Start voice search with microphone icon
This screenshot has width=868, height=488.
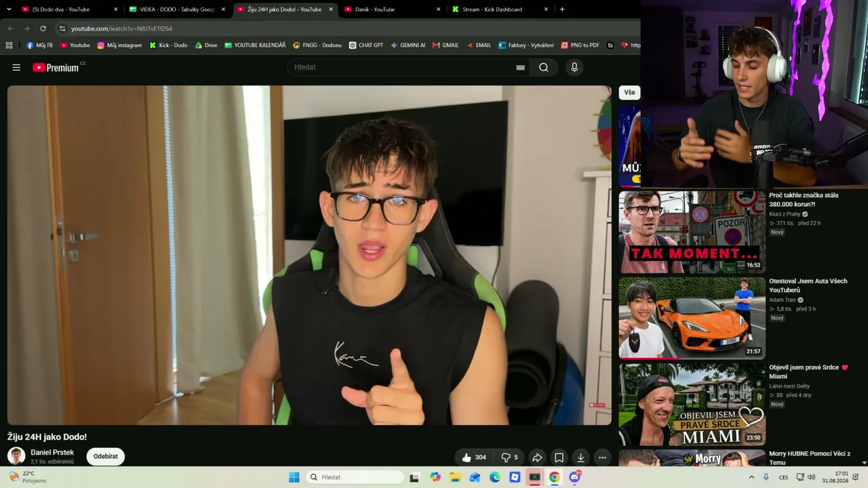pos(574,67)
